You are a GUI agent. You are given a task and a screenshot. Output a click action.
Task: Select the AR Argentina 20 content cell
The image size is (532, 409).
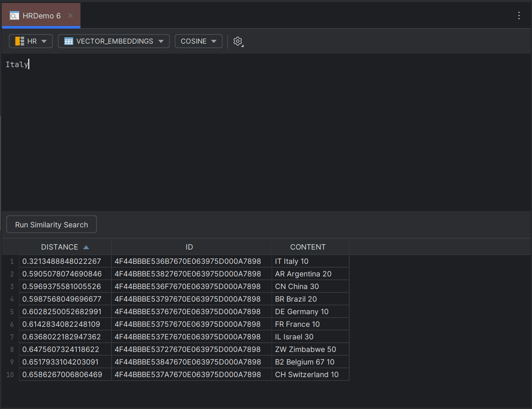310,274
